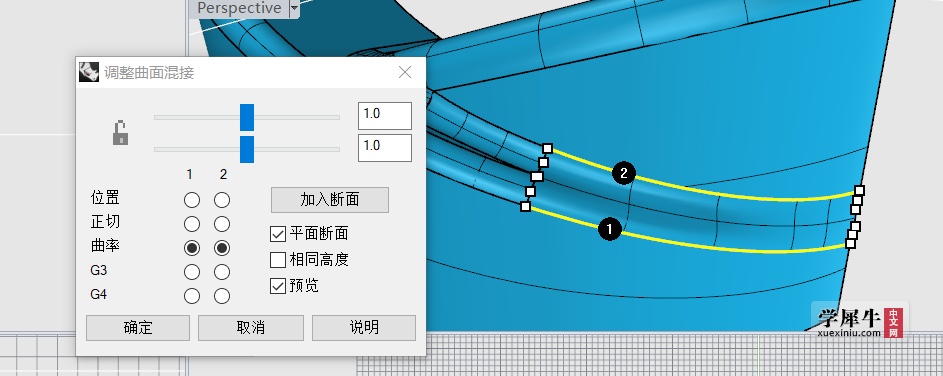Screen dimensions: 943x376
Task: Click the blend handle at edge 1's left end
Action: click(526, 206)
